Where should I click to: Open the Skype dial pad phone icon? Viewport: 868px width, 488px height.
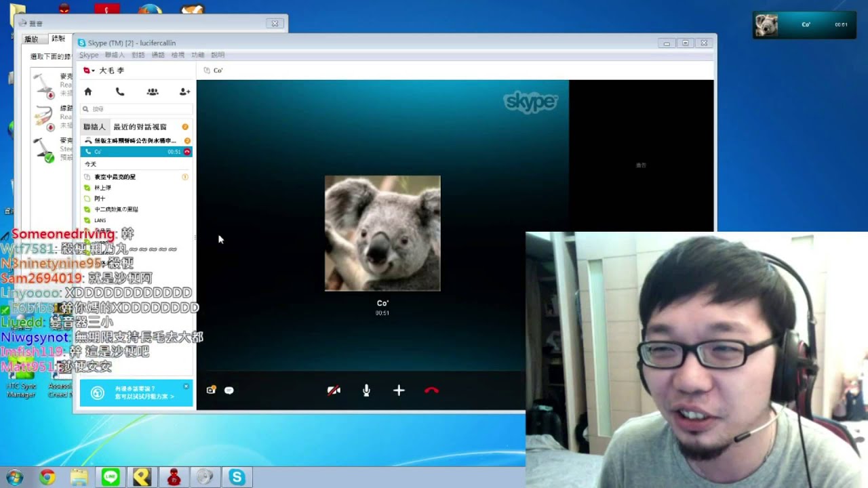(120, 91)
